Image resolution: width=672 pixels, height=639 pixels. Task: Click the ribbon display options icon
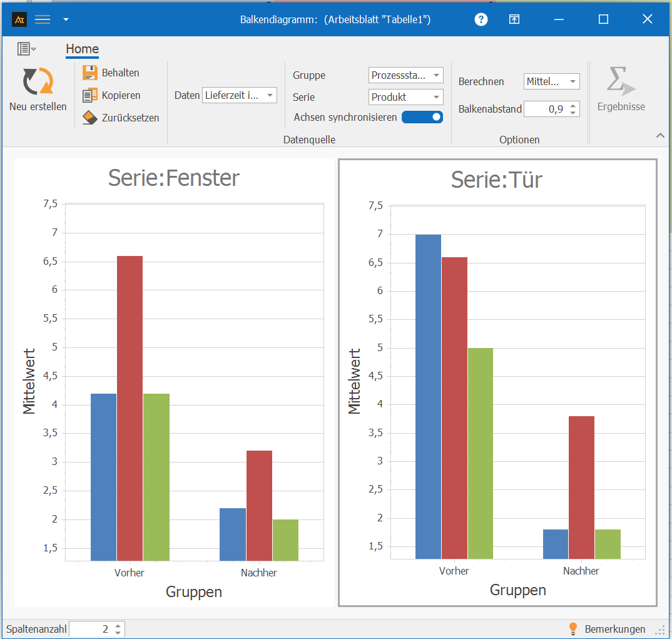[514, 19]
